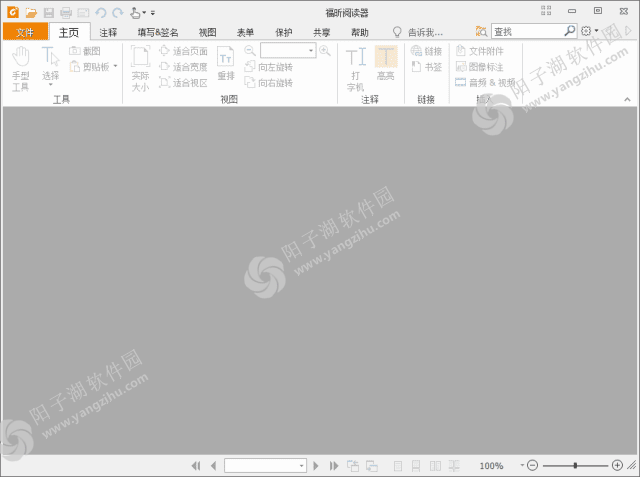Click the Open folder icon in quick access toolbar
640x477 pixels.
(31, 13)
